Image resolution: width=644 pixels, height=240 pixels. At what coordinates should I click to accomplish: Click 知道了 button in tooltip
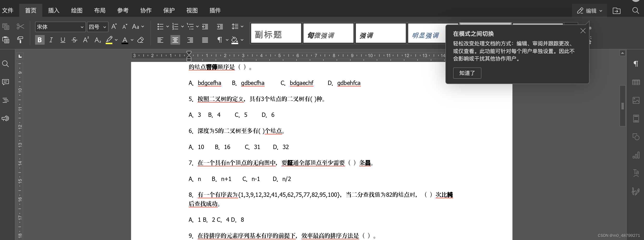467,73
